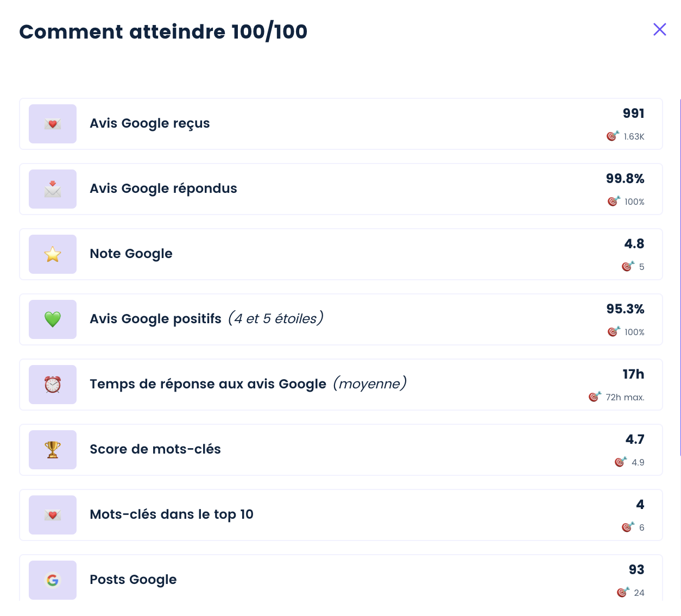The image size is (681, 616).
Task: Click the Avis Google positifs label
Action: pyautogui.click(x=155, y=319)
